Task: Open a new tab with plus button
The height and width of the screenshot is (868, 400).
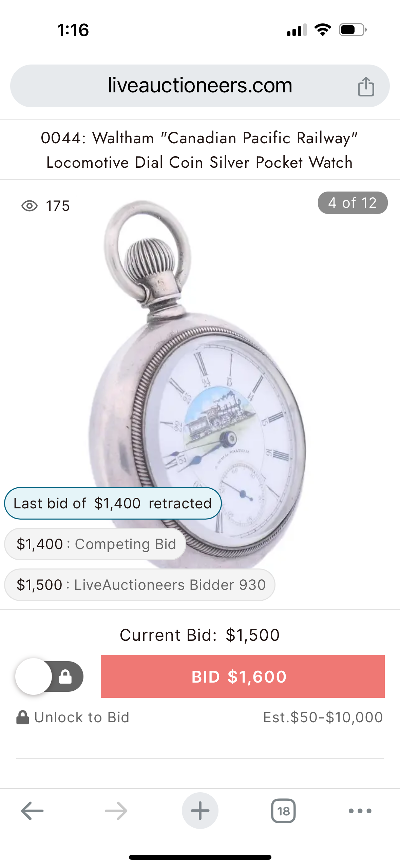Action: click(x=200, y=811)
